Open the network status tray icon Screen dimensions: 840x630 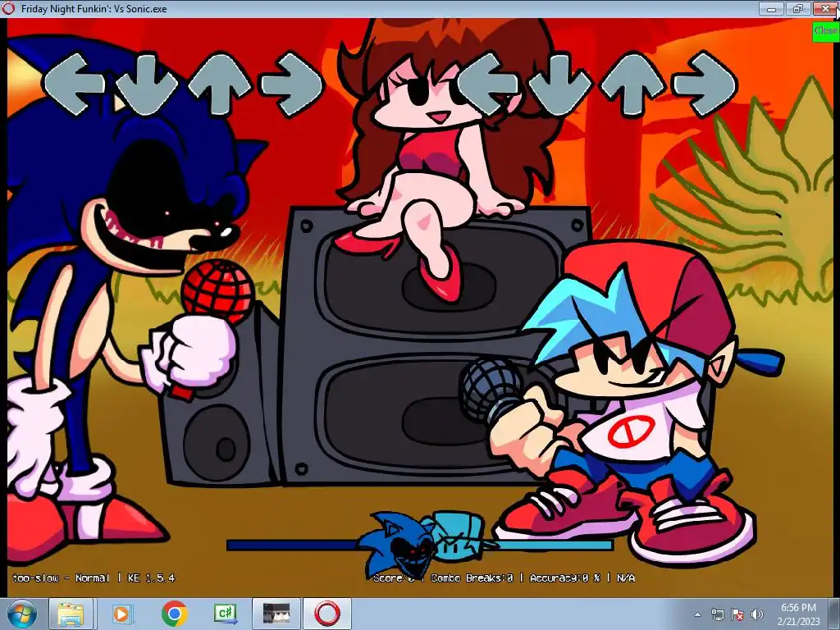[x=717, y=614]
